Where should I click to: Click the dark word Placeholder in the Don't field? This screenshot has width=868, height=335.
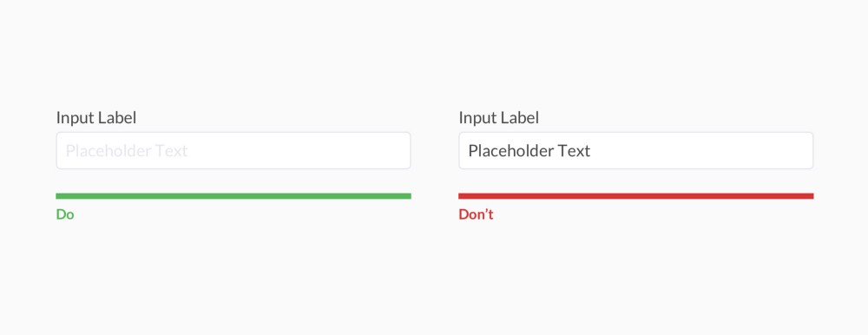pos(510,151)
